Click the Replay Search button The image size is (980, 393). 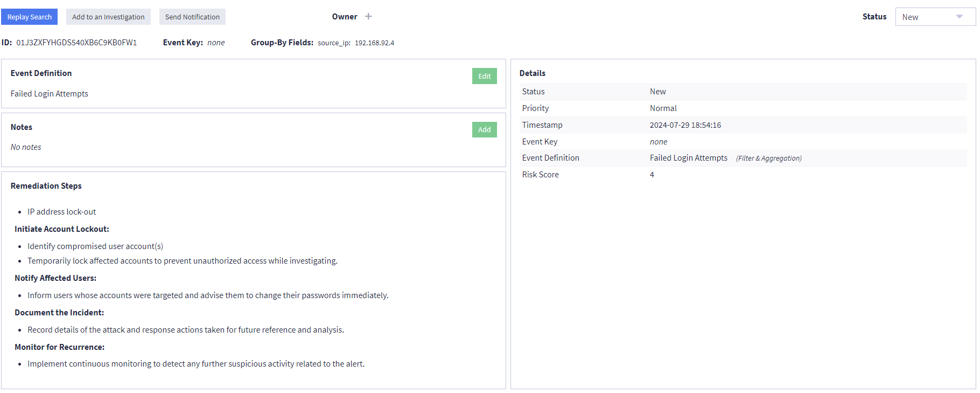[x=30, y=17]
